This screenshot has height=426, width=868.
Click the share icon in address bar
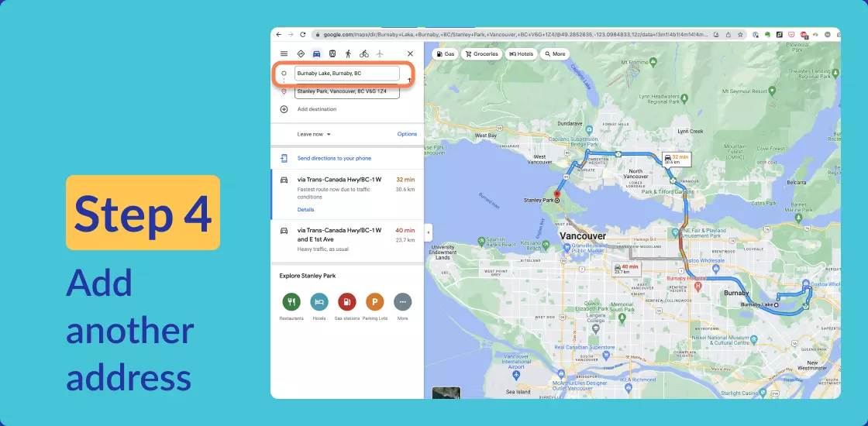click(x=728, y=34)
